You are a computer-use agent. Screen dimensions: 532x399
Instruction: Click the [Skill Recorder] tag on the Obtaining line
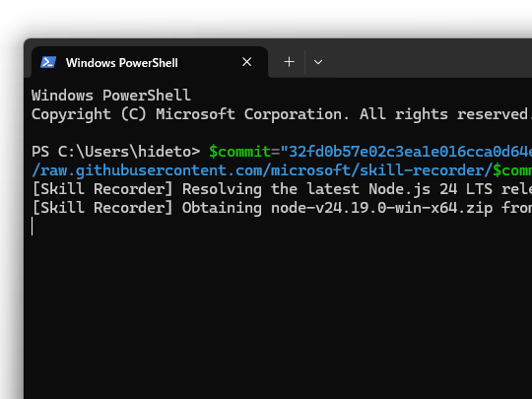coord(102,208)
